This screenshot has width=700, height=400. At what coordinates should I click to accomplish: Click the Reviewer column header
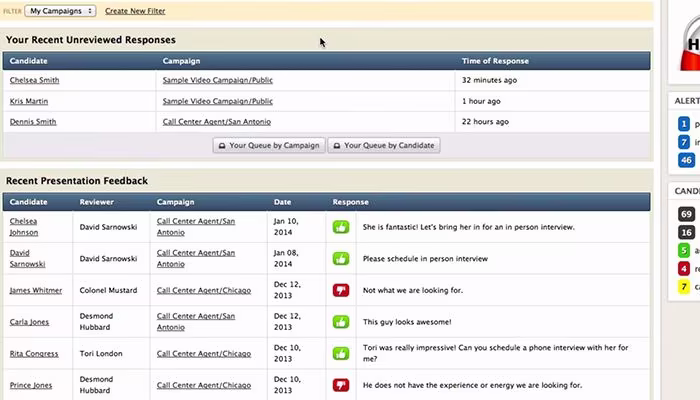96,202
